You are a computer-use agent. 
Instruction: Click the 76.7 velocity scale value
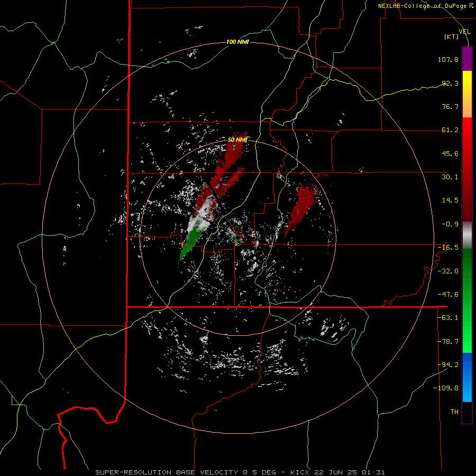click(x=450, y=106)
